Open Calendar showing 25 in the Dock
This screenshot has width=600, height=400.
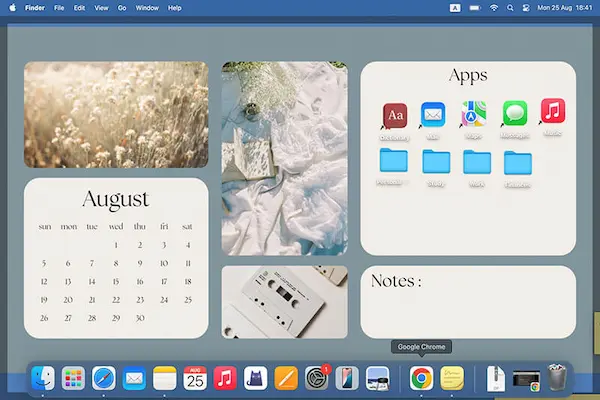tap(195, 378)
